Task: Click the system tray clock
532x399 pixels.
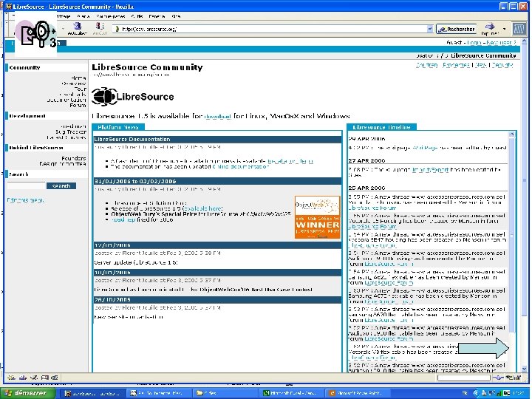Action: (x=519, y=393)
